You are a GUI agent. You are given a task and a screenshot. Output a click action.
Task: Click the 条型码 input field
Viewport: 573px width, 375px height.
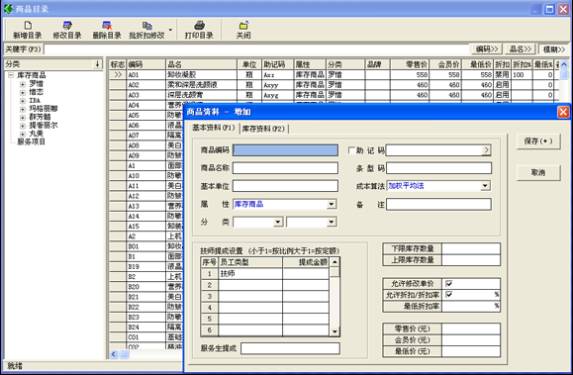click(x=439, y=168)
